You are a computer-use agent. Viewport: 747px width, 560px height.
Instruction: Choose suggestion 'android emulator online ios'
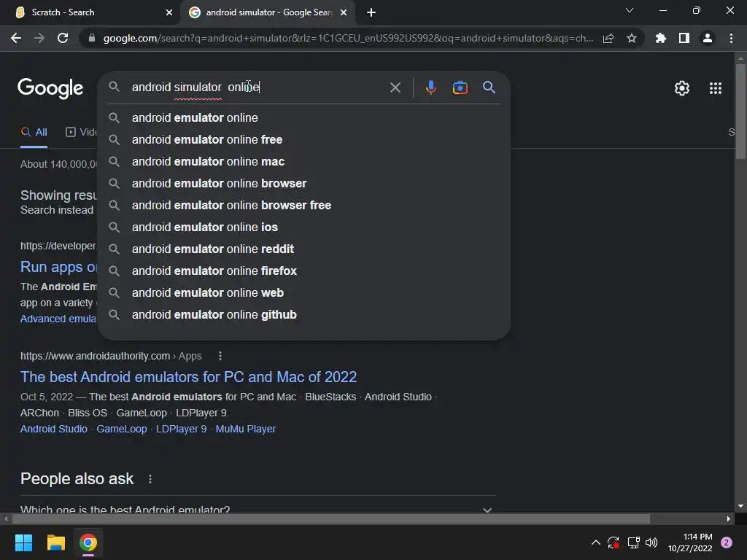304,227
